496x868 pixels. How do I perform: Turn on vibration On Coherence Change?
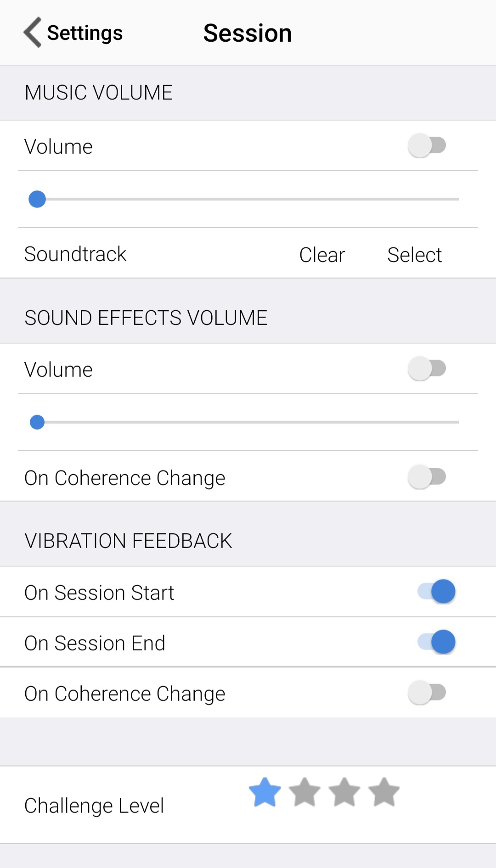(x=427, y=693)
